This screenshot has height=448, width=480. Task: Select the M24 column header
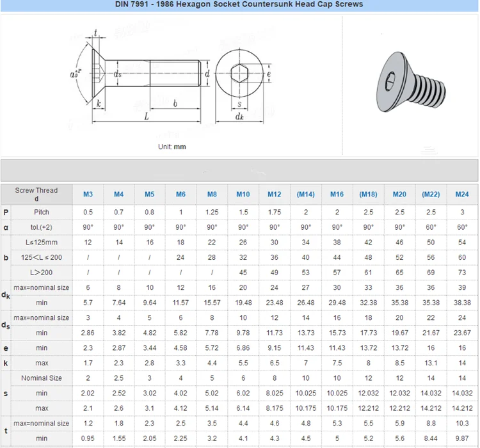(462, 195)
